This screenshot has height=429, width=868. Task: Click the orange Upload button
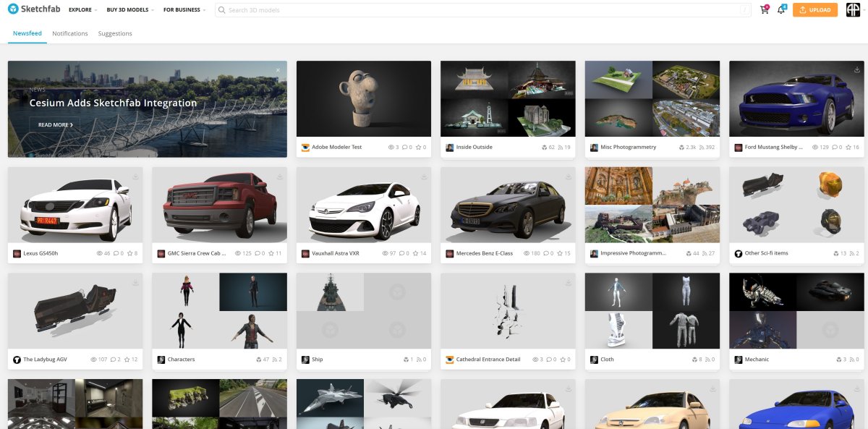click(815, 10)
